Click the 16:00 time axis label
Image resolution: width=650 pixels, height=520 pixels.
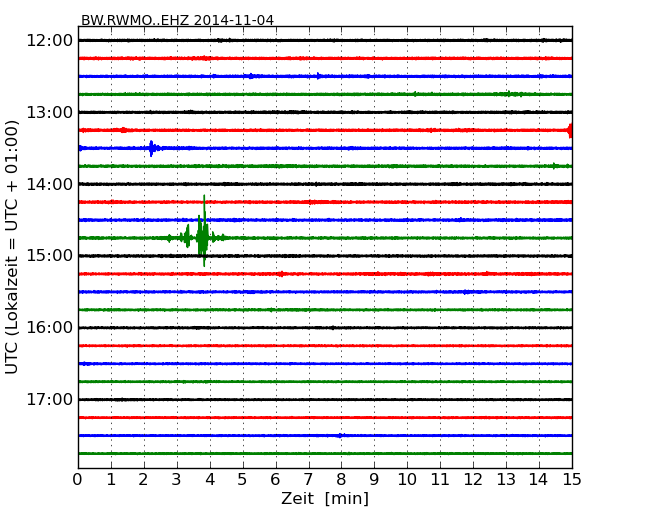coord(50,328)
